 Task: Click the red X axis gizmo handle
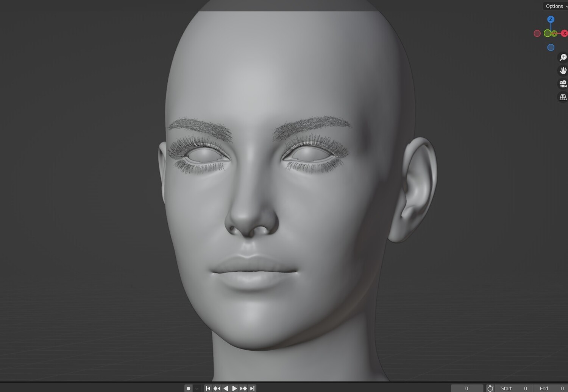564,33
